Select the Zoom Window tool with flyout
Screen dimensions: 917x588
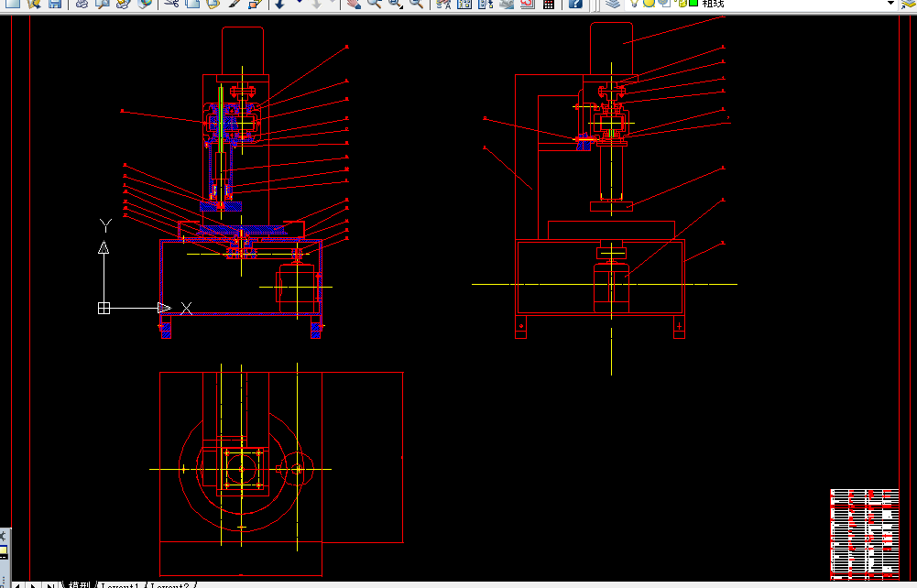coord(396,4)
